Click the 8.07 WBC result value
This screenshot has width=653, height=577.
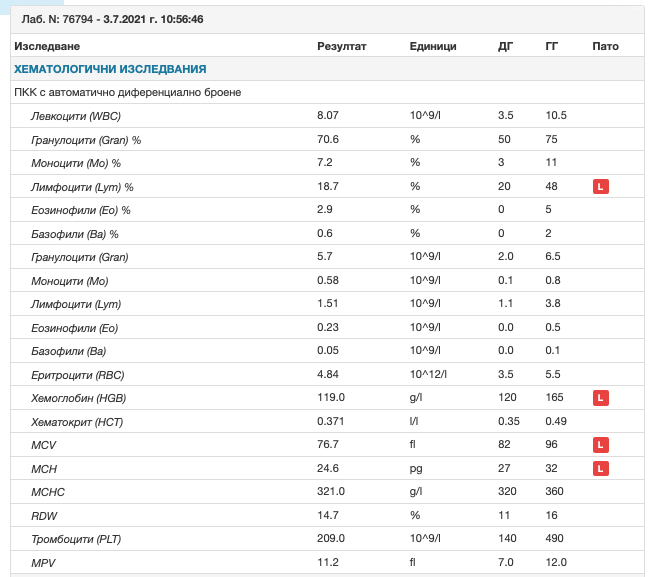328,115
